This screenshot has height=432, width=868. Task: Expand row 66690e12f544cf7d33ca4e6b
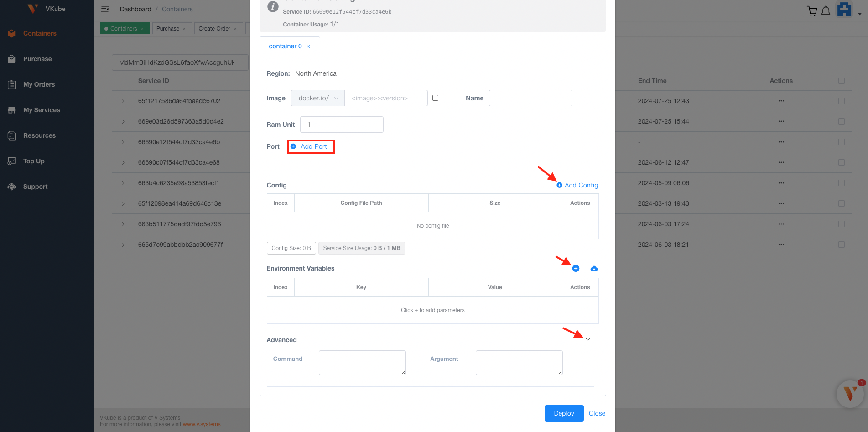click(x=123, y=142)
